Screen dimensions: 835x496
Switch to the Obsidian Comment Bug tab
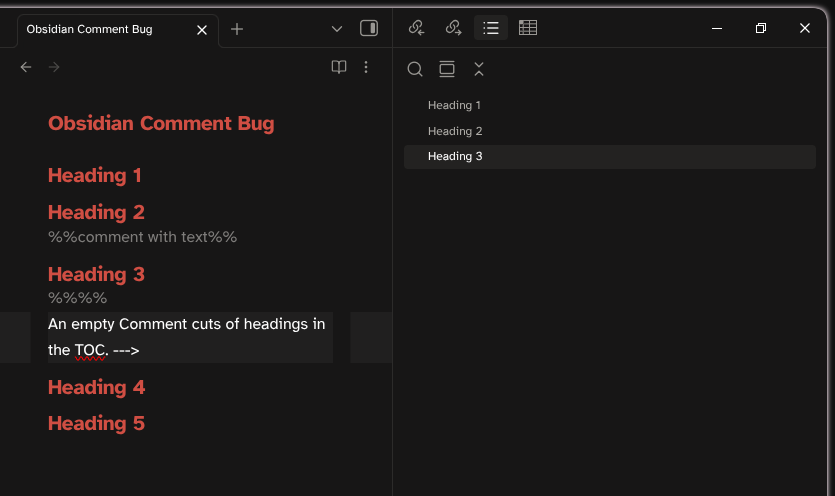tap(100, 29)
